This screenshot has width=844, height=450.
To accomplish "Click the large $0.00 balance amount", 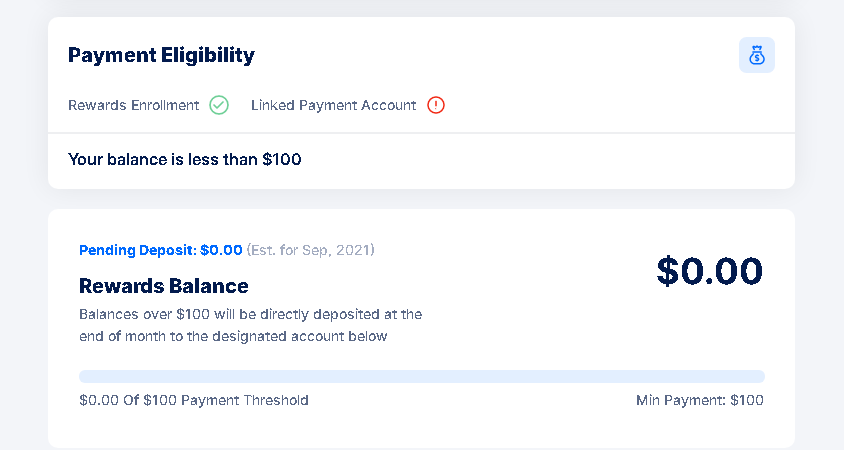I will tap(709, 271).
